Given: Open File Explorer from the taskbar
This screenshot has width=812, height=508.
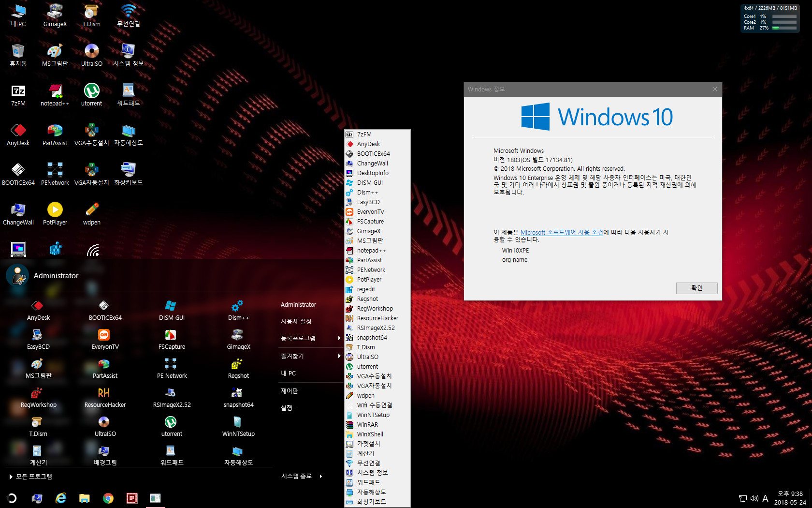Looking at the screenshot, I should pyautogui.click(x=85, y=498).
